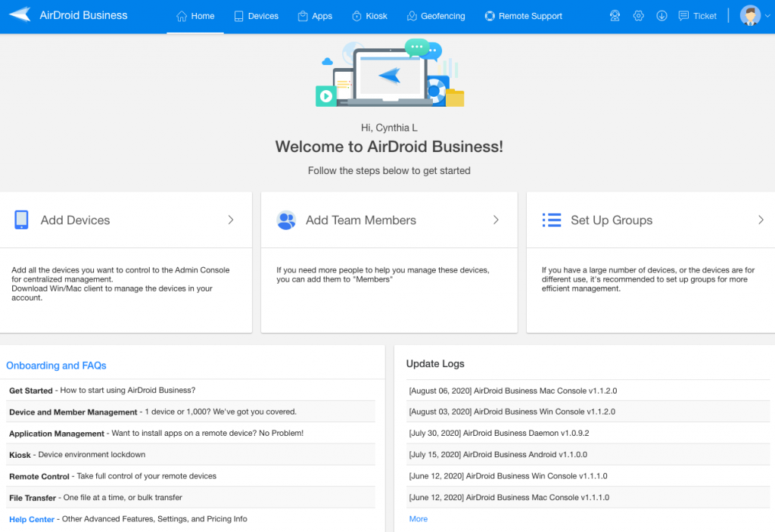Viewport: 775px width, 532px height.
Task: Go to the Home tab
Action: 195,17
